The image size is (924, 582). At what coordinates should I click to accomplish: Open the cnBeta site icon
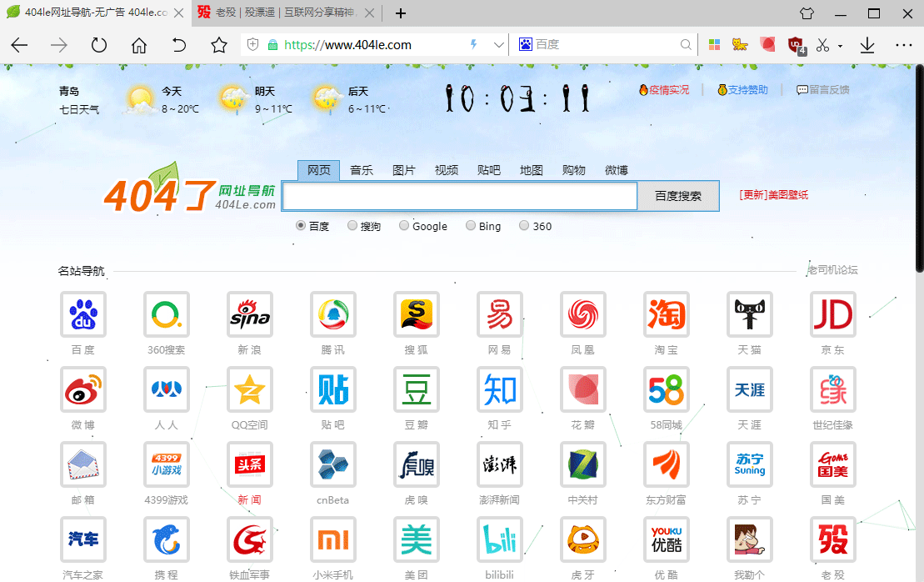[333, 464]
